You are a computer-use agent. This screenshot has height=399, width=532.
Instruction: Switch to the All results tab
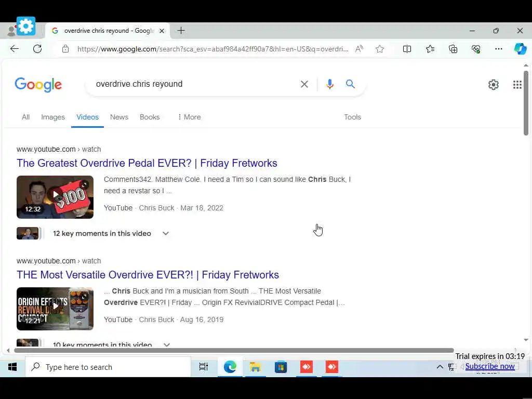click(x=26, y=117)
